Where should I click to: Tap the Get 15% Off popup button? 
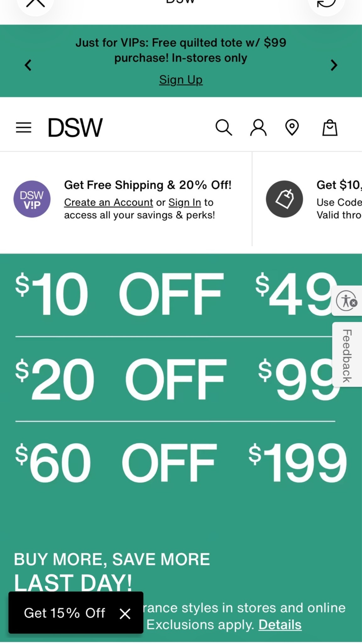coord(64,613)
